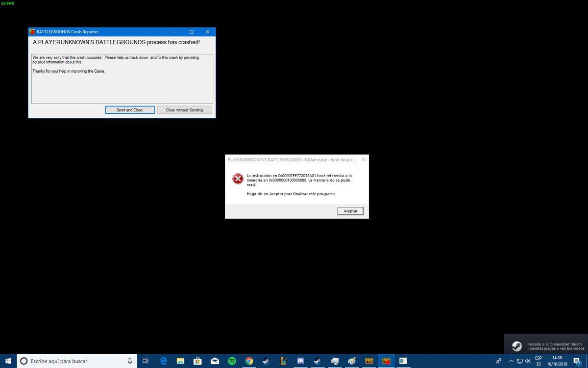Image resolution: width=588 pixels, height=368 pixels.
Task: Show hidden system tray icons
Action: [x=511, y=361]
